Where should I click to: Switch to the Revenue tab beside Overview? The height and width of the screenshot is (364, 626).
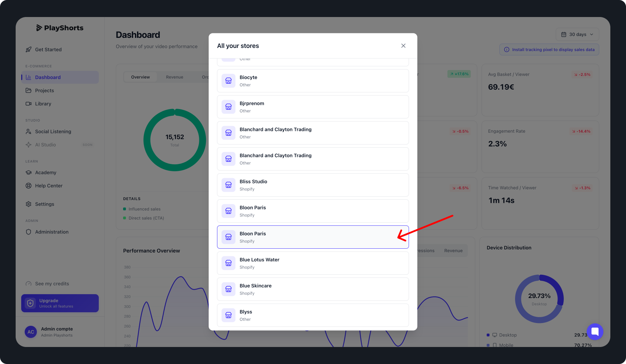(x=175, y=77)
